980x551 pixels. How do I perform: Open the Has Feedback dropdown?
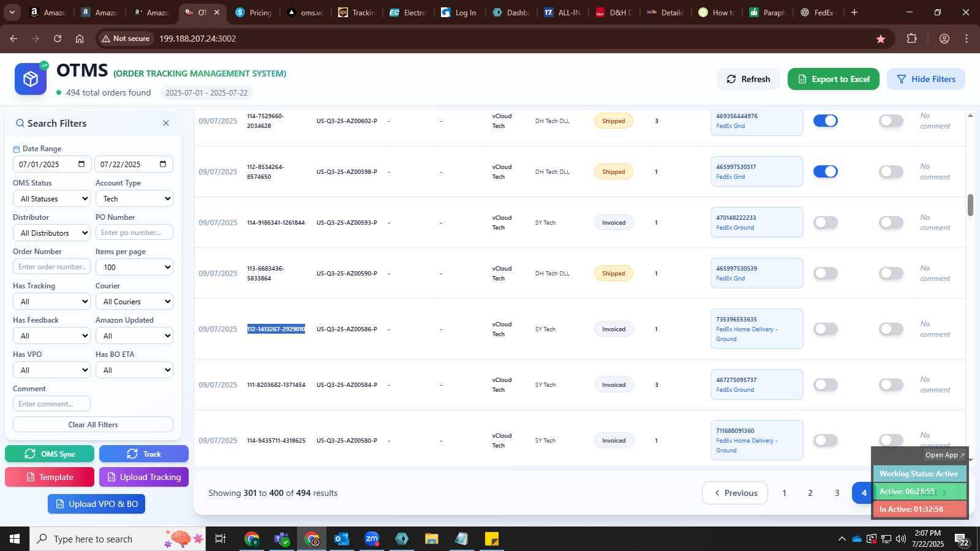coord(51,335)
